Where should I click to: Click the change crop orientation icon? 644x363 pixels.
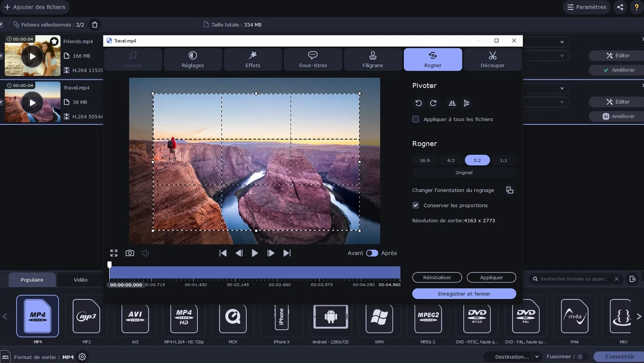[x=510, y=190]
